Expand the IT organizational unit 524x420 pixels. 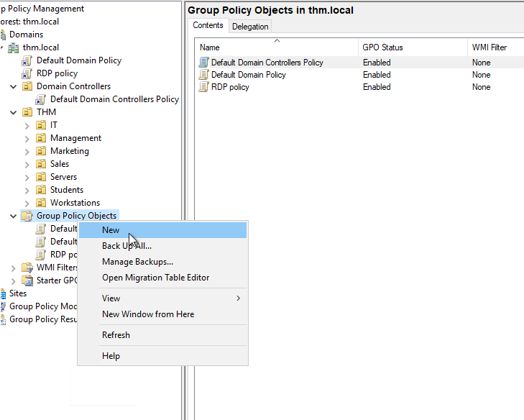coord(27,125)
